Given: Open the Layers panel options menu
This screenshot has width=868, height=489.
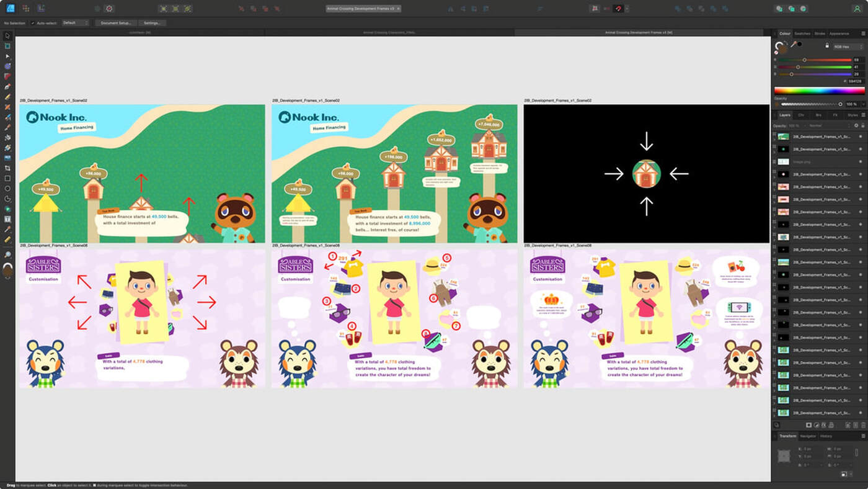Looking at the screenshot, I should pyautogui.click(x=863, y=115).
